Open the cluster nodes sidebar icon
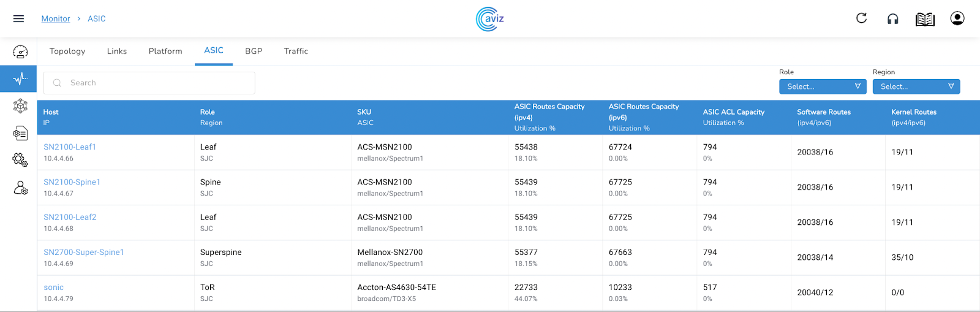This screenshot has height=312, width=980. pyautogui.click(x=20, y=106)
